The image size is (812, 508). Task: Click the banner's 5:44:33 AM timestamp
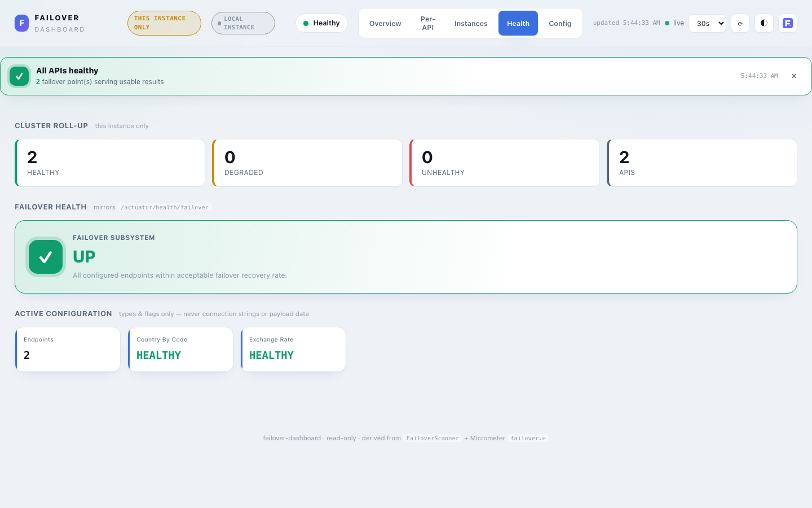coord(759,76)
